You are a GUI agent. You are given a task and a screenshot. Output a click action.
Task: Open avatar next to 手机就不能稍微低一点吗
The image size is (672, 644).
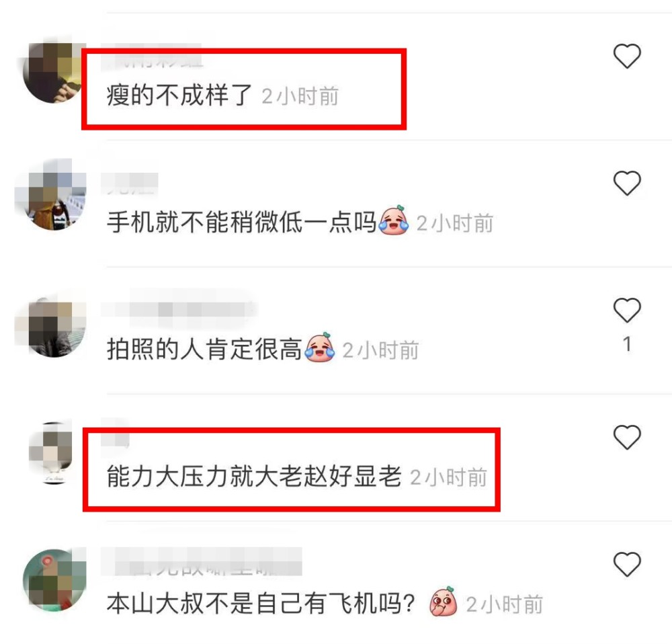tap(52, 195)
